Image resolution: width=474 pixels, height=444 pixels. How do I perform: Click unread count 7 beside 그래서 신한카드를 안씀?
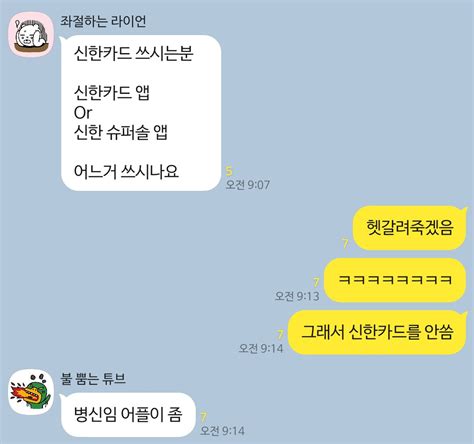point(280,335)
